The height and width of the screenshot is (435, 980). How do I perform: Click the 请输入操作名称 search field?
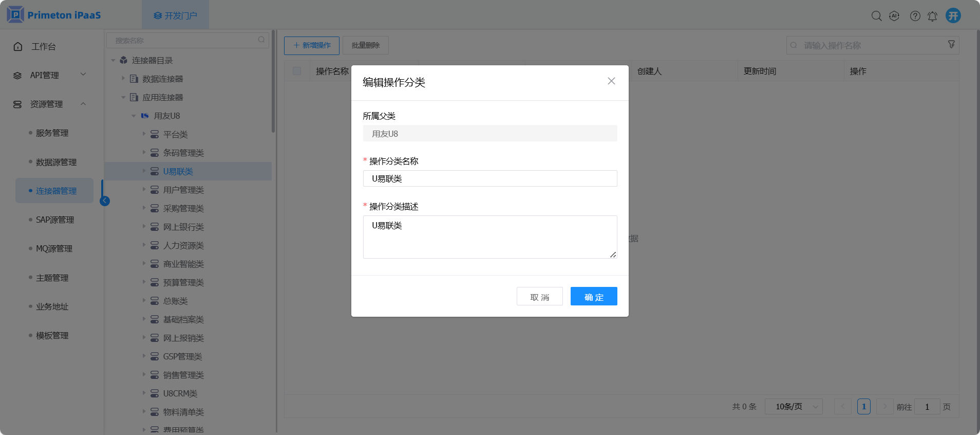(873, 45)
